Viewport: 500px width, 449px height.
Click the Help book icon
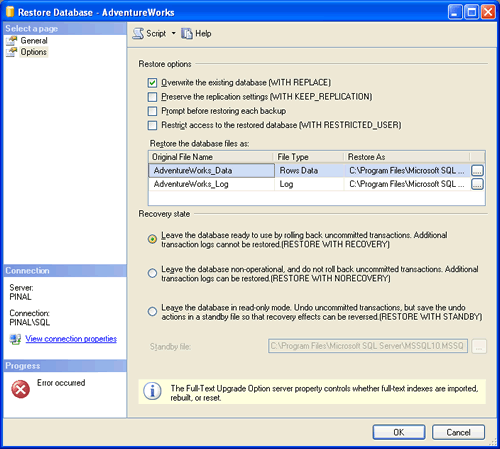click(187, 34)
